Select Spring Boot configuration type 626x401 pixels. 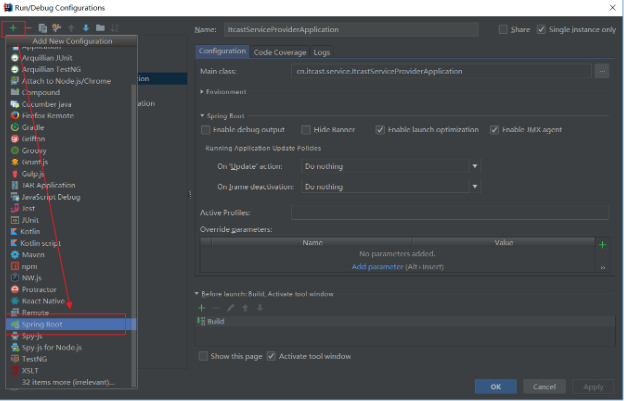[x=71, y=324]
